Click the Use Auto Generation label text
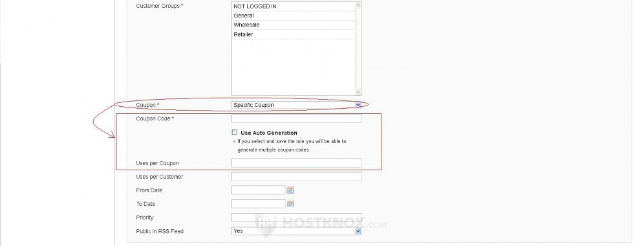 coord(269,133)
